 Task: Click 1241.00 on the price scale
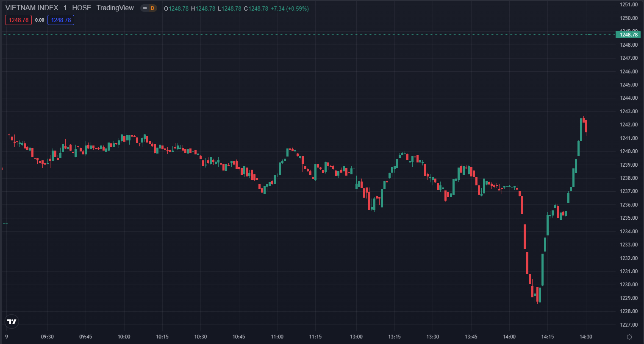[629, 138]
